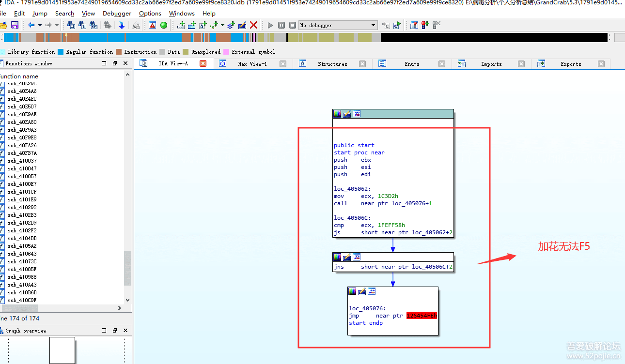
Task: Open the Search menu
Action: 64,13
